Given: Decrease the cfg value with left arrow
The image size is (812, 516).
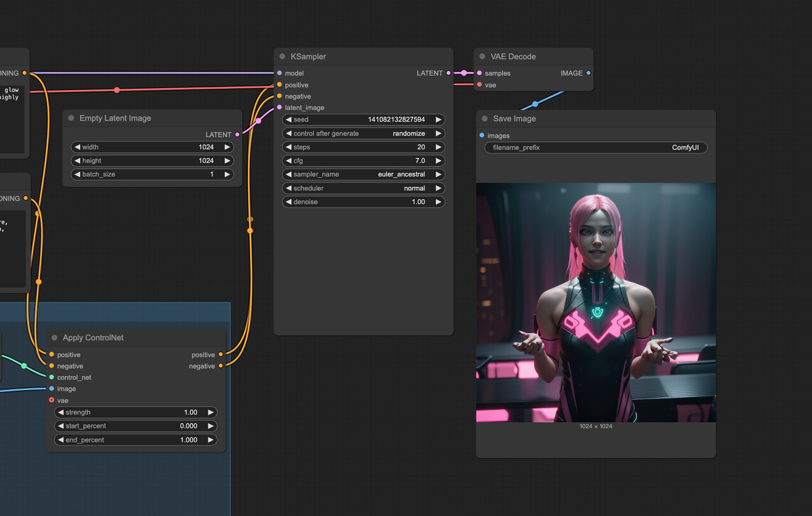Looking at the screenshot, I should click(289, 161).
